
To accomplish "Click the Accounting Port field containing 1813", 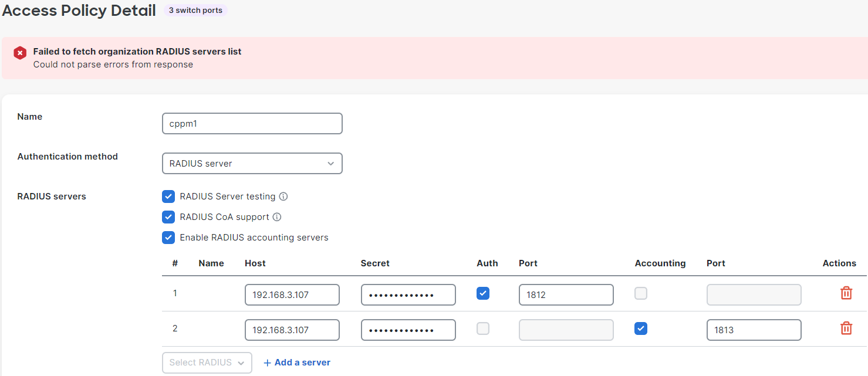I will 754,330.
